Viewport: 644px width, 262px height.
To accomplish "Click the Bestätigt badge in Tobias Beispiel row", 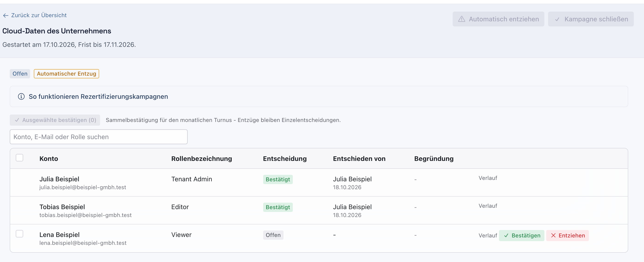I will (278, 207).
